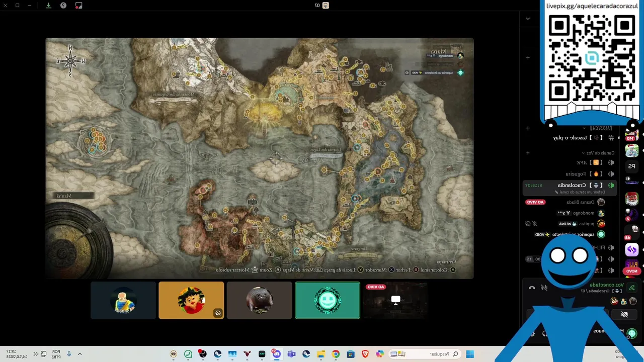This screenshot has width=644, height=362.
Task: Expand the system tray hidden icons chevron
Action: 79,354
